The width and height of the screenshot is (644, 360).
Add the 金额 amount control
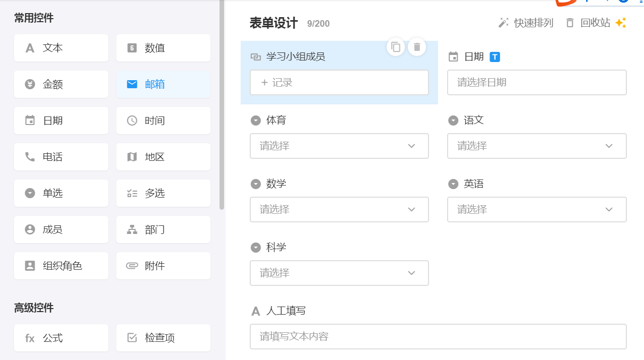click(x=61, y=84)
